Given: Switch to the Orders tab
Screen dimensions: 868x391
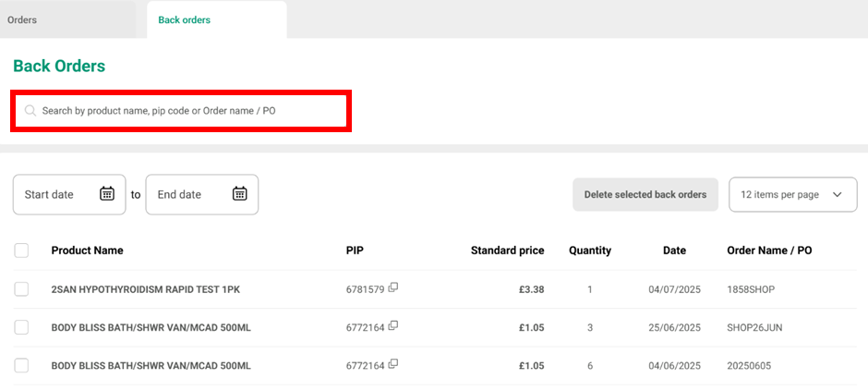Looking at the screenshot, I should coord(22,19).
